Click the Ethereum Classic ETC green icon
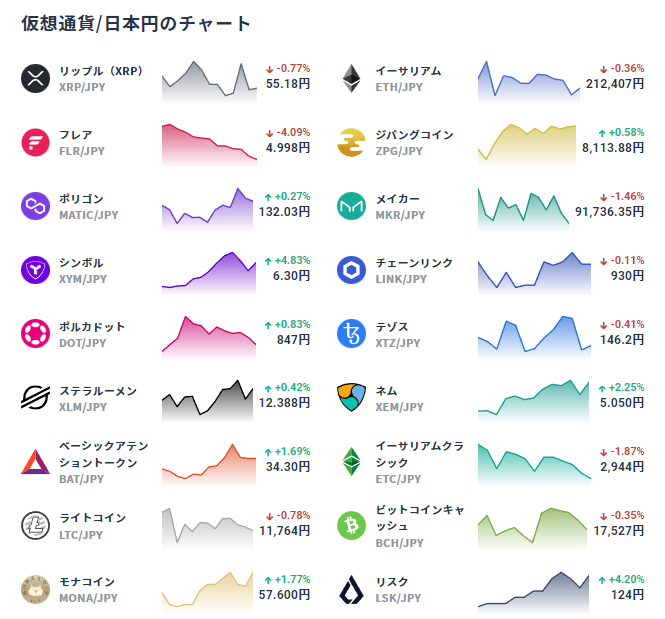Screen dimensions: 665x619 pos(352,462)
